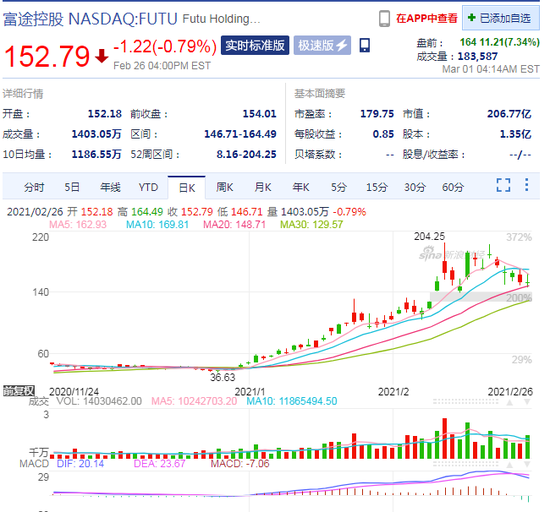This screenshot has width=550, height=512.
Task: Open the mobile version icon next to 极速版
Action: tap(365, 45)
